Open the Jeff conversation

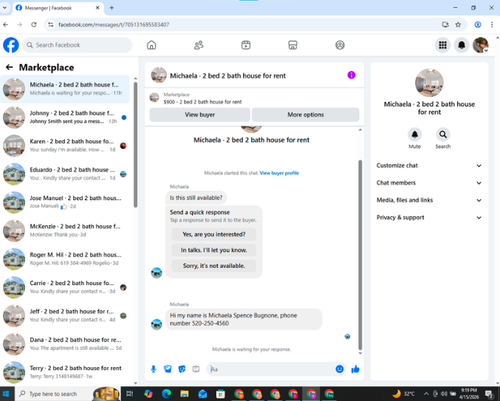pos(65,316)
